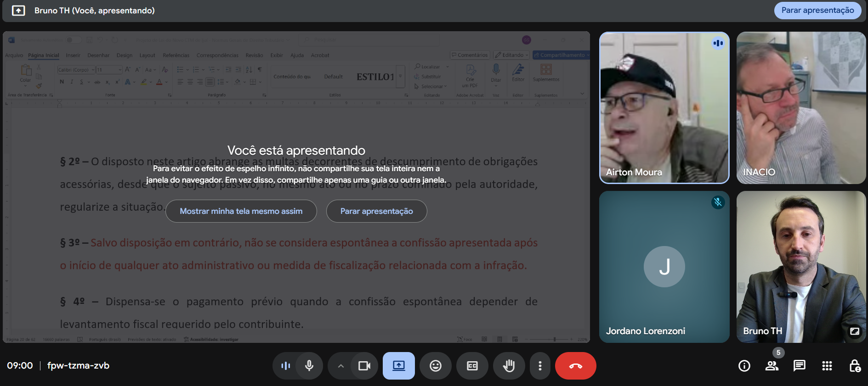Open Arquivo menu in shared Word window
868x386 pixels.
14,56
